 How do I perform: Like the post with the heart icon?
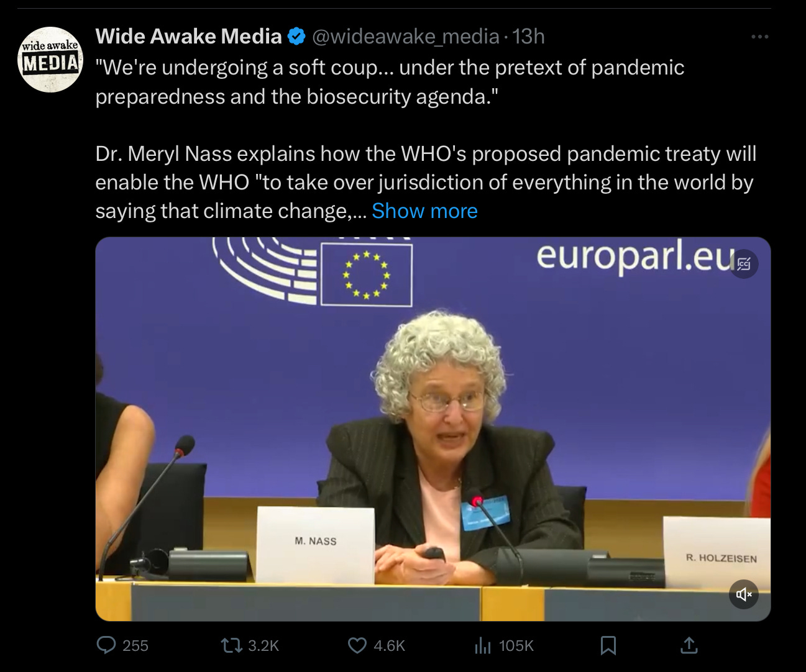[x=357, y=646]
